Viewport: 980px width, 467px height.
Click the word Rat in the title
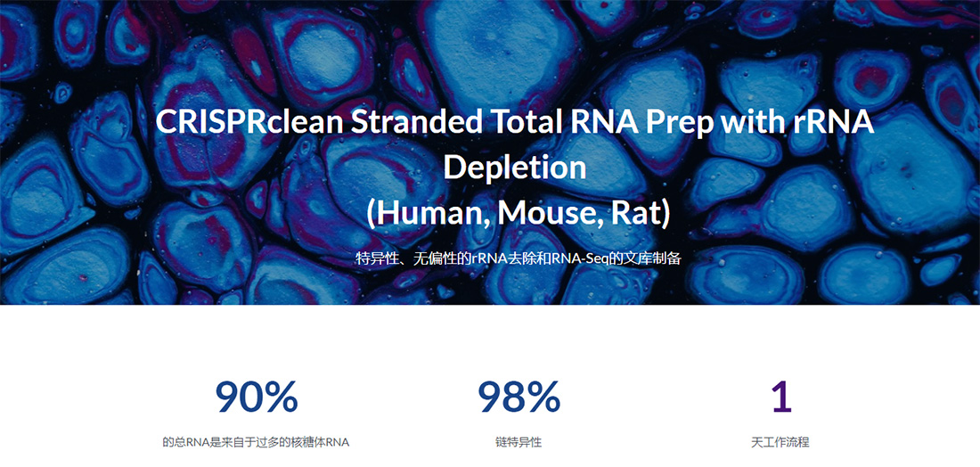(634, 214)
